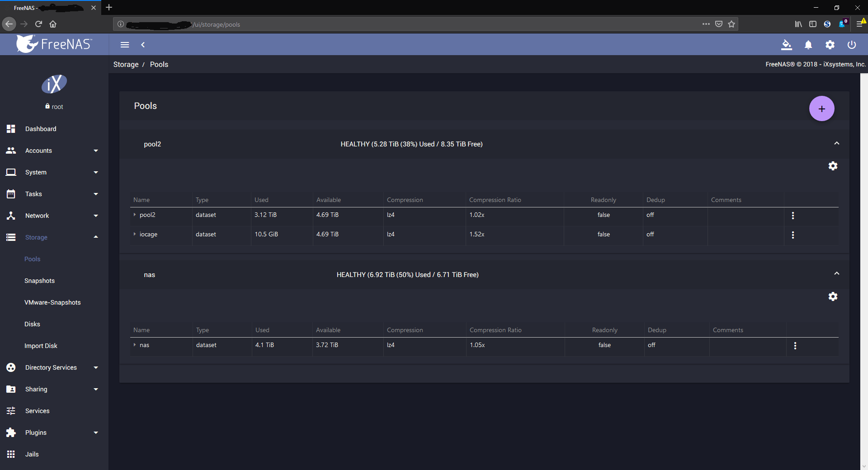
Task: Open Snapshots in the Storage menu
Action: (39, 281)
